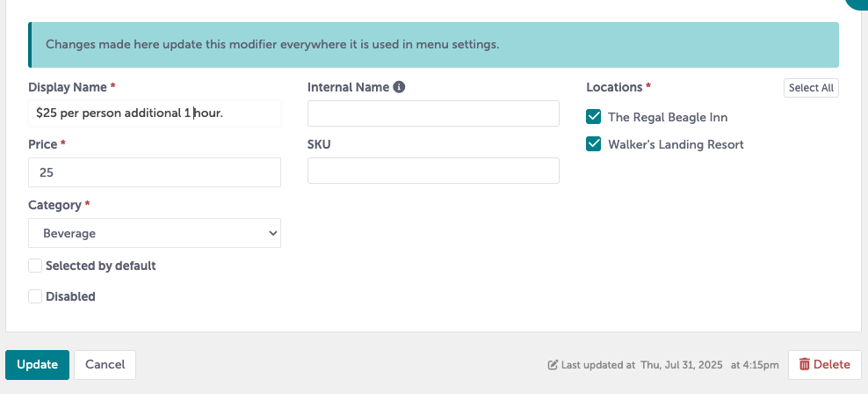
Task: Uncheck Walker's Landing Resort location
Action: pos(594,144)
